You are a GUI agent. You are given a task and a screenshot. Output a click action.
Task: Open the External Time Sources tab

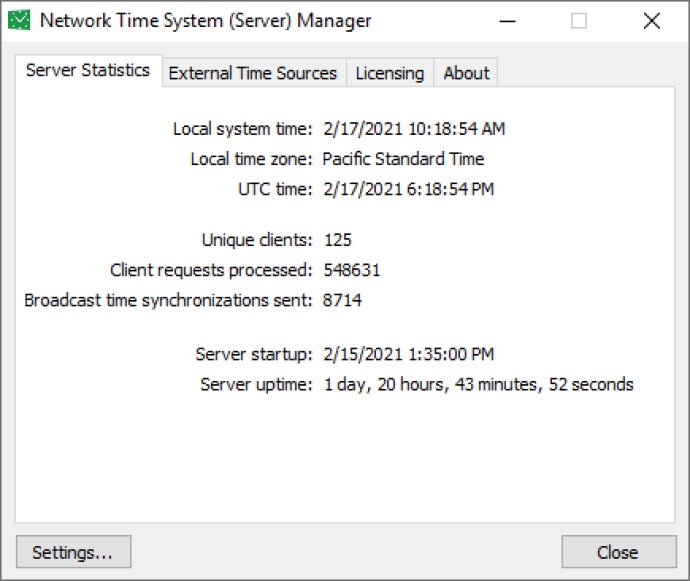[253, 73]
